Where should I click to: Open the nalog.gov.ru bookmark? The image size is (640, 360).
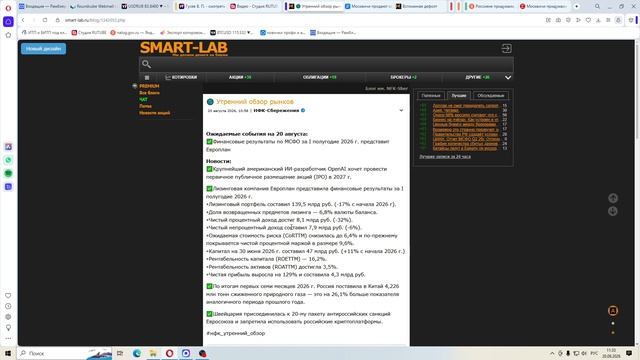tap(133, 33)
